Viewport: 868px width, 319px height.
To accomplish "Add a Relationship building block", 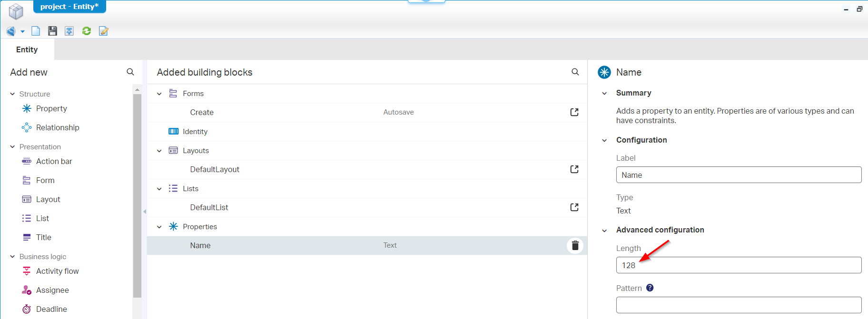I will coord(58,127).
